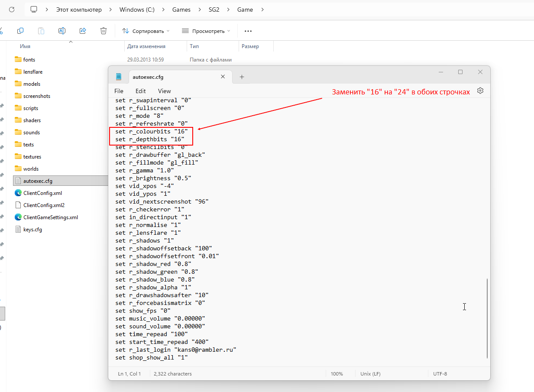
Task: Click the 100% zoom level in status bar
Action: (x=337, y=373)
